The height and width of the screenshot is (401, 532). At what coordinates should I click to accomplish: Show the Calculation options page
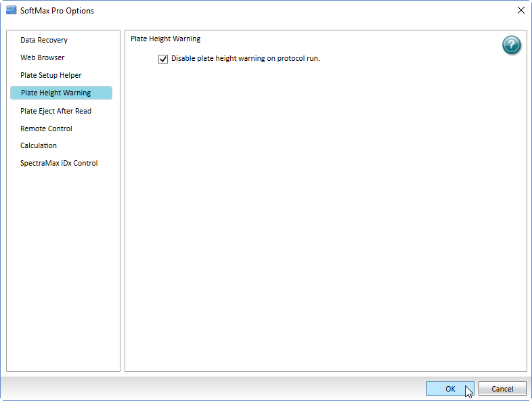(39, 146)
